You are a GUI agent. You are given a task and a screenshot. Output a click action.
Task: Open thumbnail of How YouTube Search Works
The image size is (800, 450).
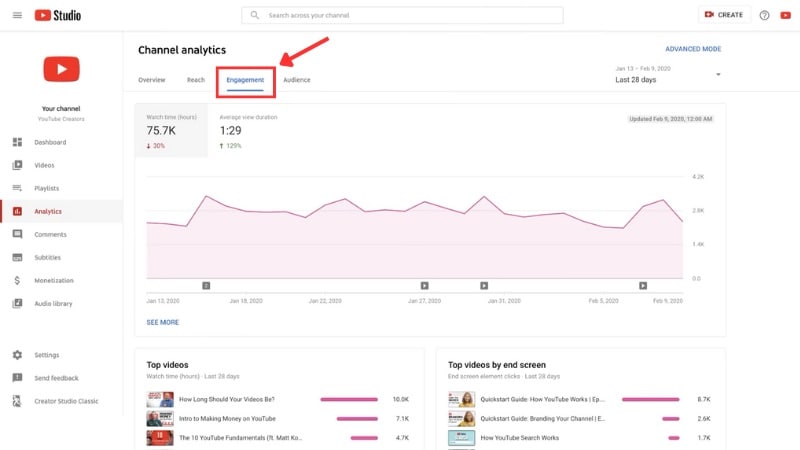point(462,438)
